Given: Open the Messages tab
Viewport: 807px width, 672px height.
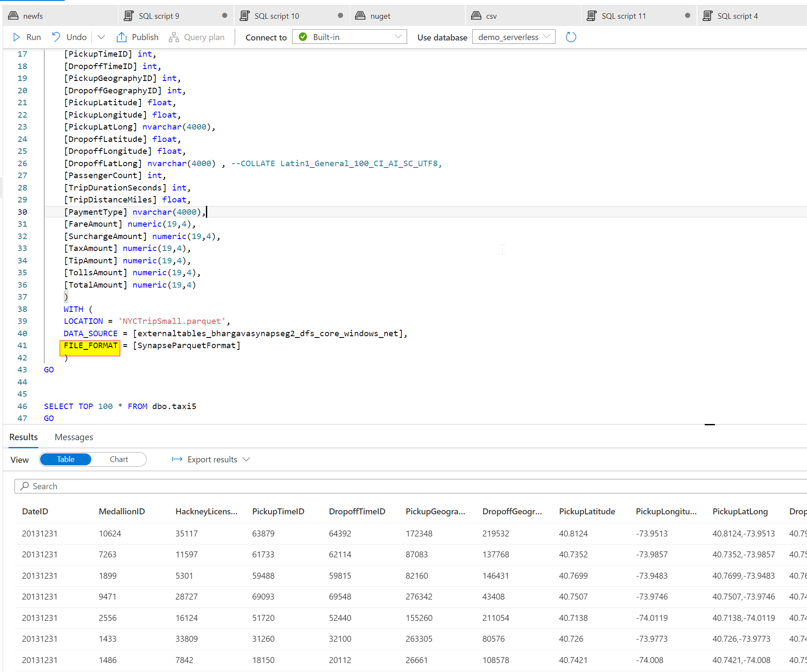Looking at the screenshot, I should tap(73, 437).
